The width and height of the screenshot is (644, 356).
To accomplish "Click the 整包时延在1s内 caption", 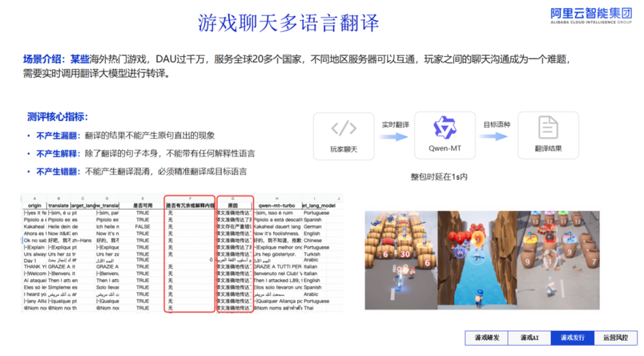I will pos(439,177).
